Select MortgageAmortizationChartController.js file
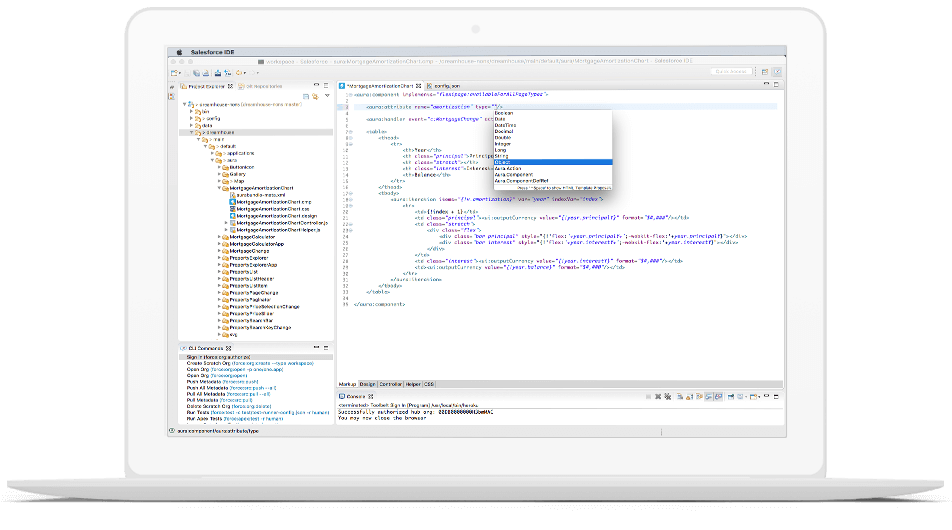 point(279,223)
